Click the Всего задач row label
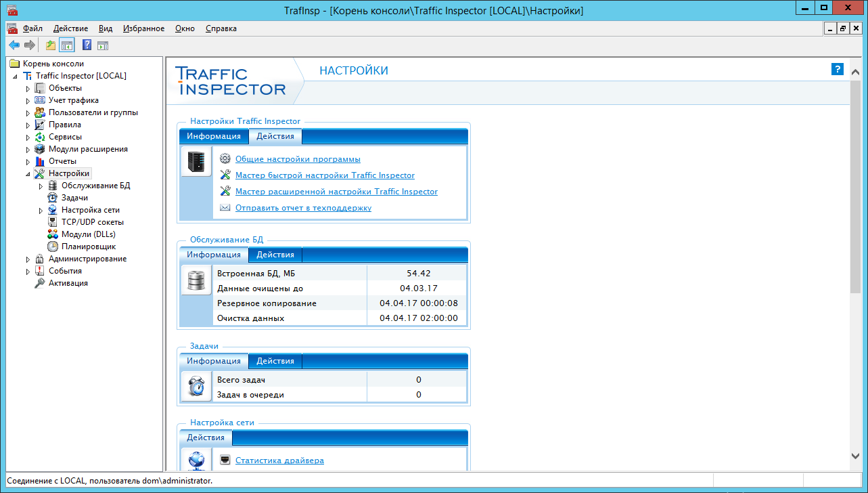This screenshot has height=493, width=868. coord(241,380)
